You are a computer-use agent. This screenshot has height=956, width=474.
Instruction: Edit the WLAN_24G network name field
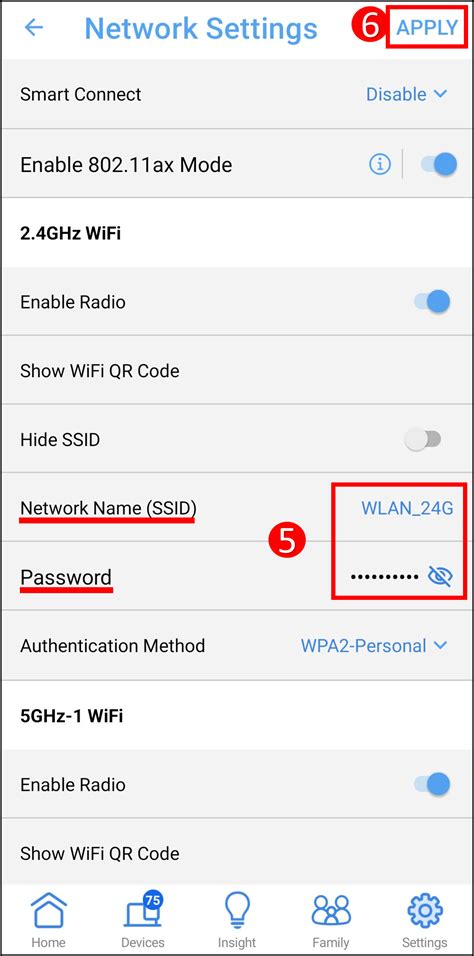click(407, 508)
